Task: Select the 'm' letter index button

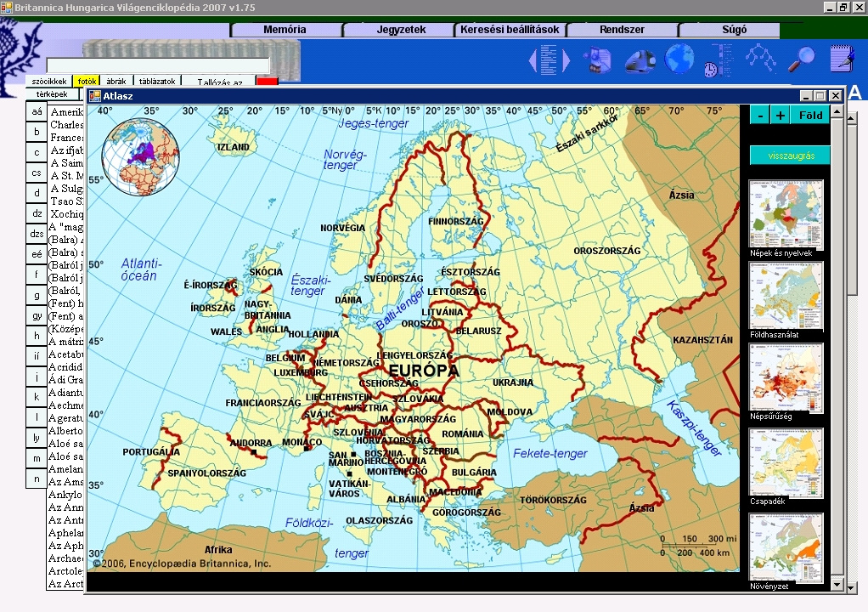Action: 37,458
